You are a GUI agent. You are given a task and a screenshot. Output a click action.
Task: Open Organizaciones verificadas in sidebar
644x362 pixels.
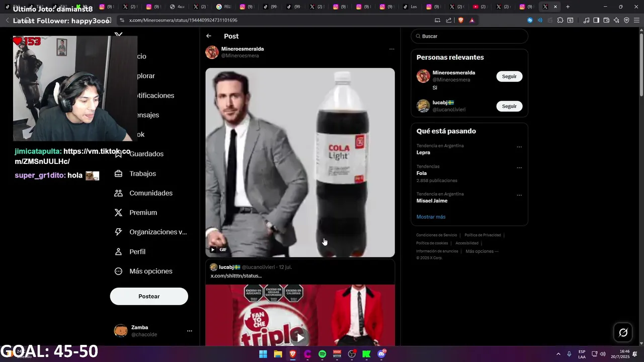click(150, 232)
